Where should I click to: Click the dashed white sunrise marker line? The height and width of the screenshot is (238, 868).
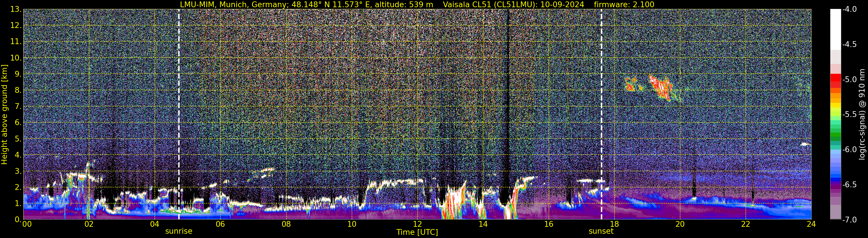[x=178, y=114]
